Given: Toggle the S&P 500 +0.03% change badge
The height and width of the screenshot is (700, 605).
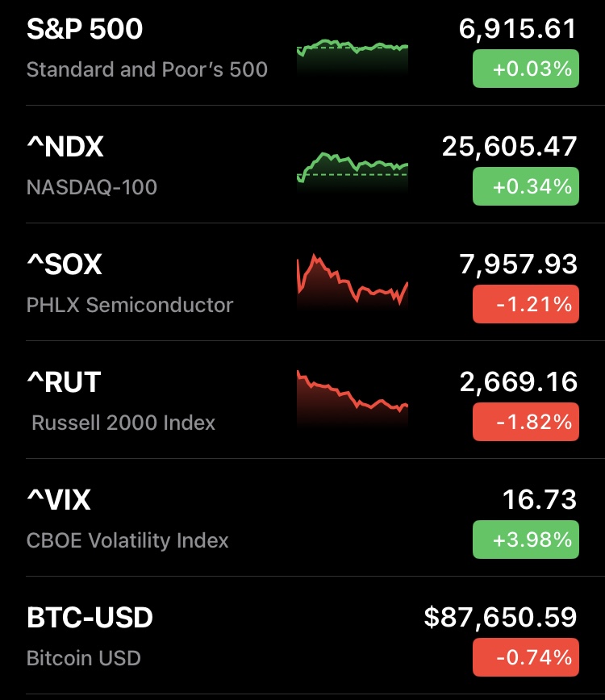Looking at the screenshot, I should click(x=526, y=69).
